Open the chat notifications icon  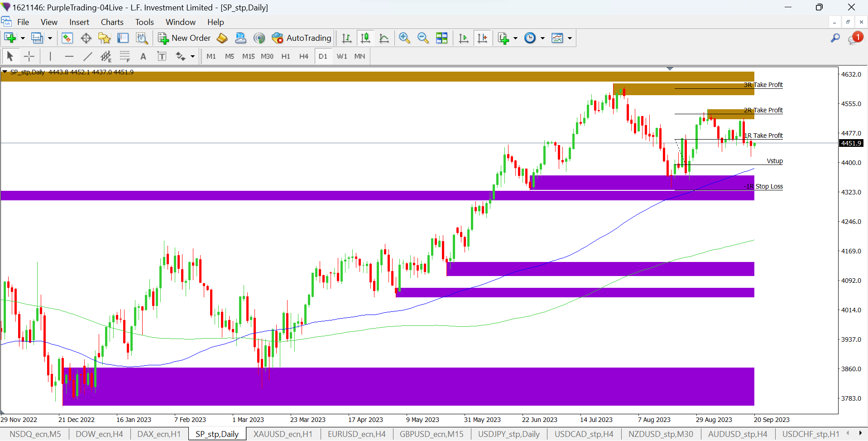point(855,39)
